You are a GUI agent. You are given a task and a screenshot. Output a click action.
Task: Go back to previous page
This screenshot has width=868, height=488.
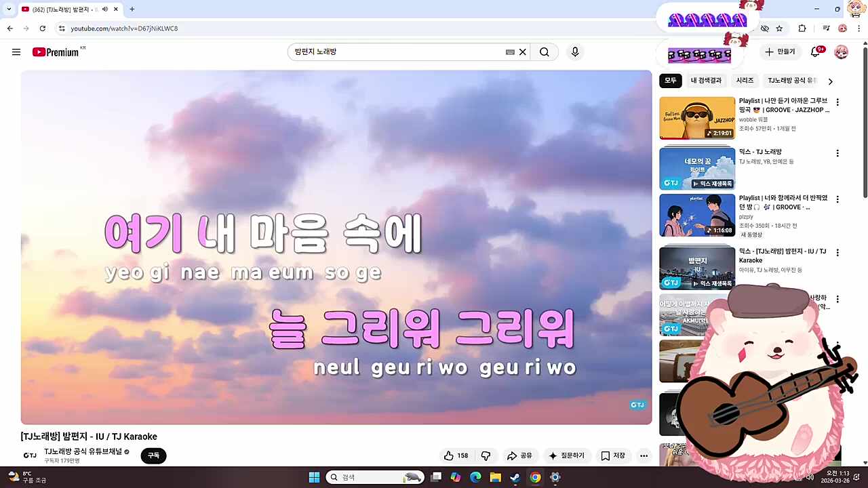[10, 28]
